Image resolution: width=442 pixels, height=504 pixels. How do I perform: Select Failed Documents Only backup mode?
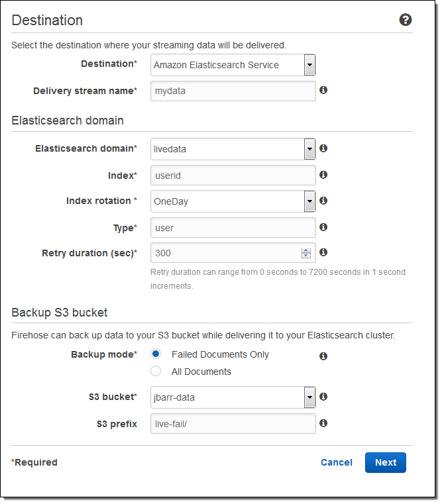pyautogui.click(x=156, y=354)
